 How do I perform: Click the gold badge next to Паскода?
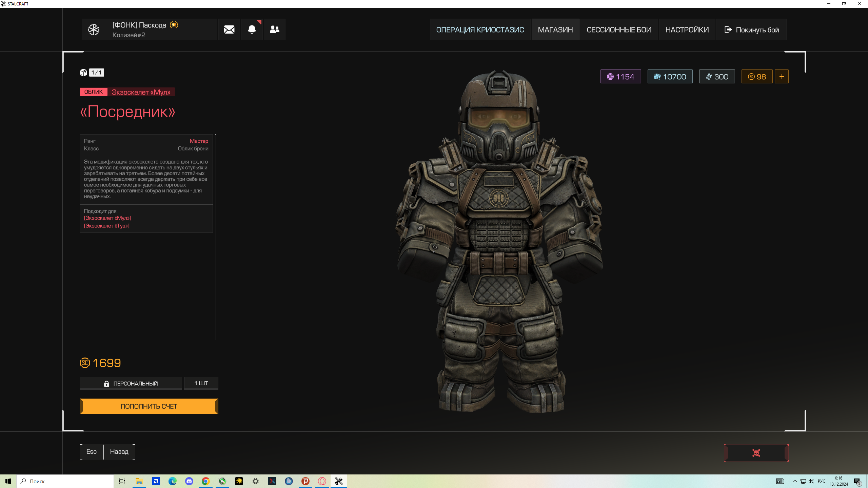coord(174,25)
